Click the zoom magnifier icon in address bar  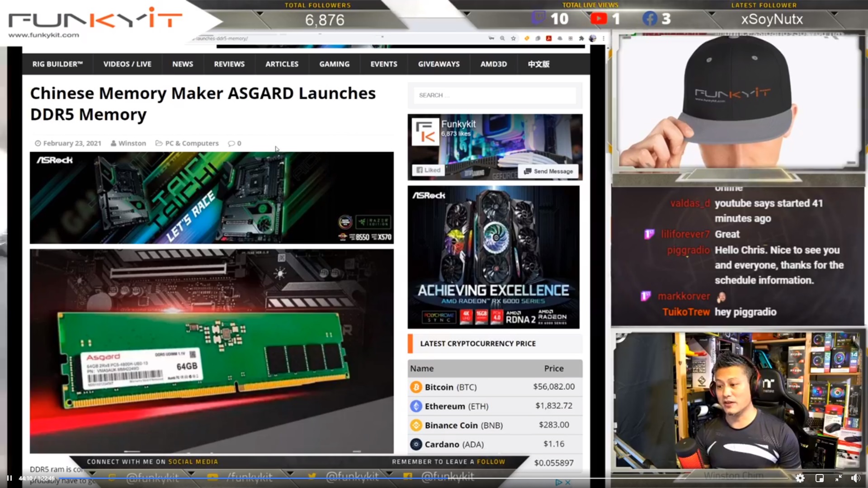502,38
